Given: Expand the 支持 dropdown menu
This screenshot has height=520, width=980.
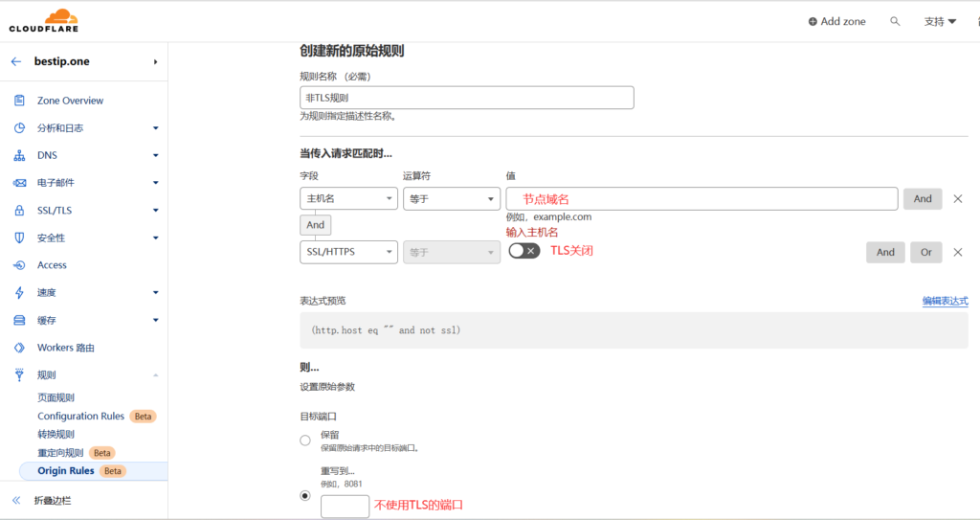Looking at the screenshot, I should 940,21.
